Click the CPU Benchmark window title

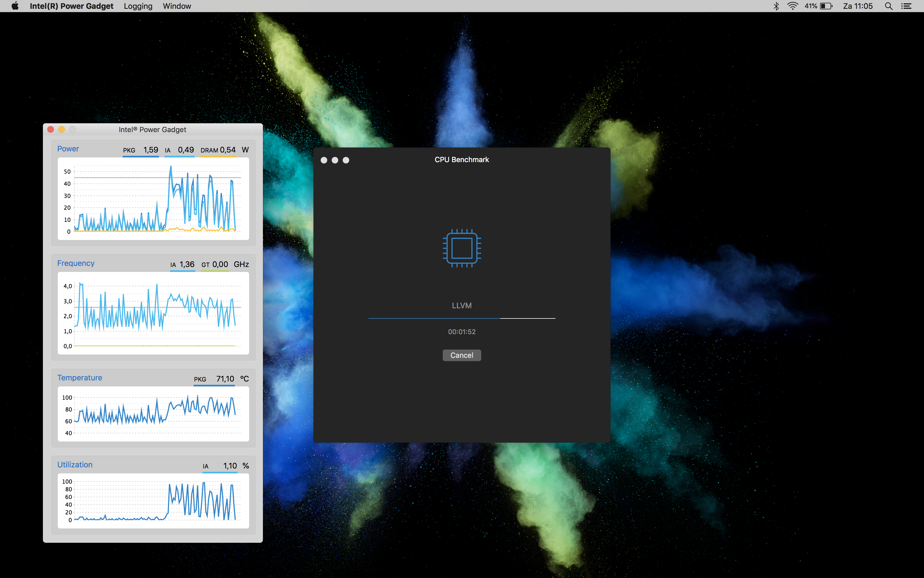coord(462,159)
